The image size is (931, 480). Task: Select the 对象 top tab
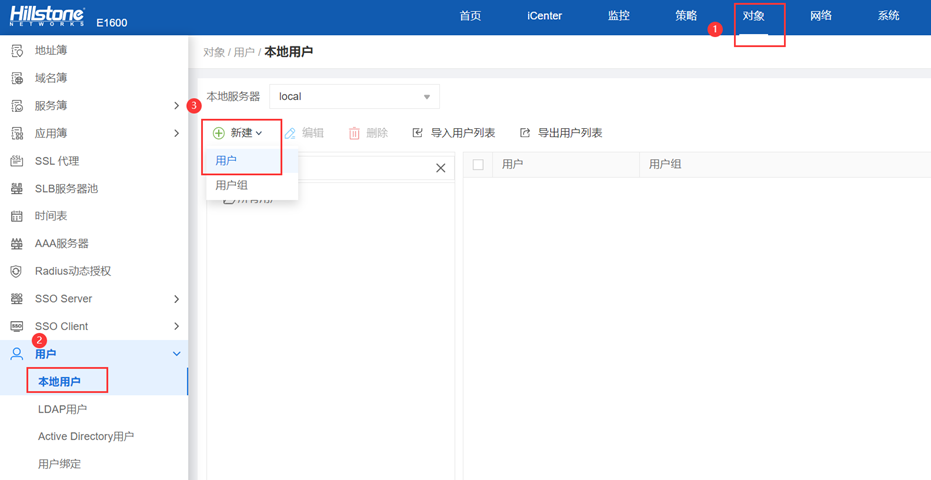(753, 16)
